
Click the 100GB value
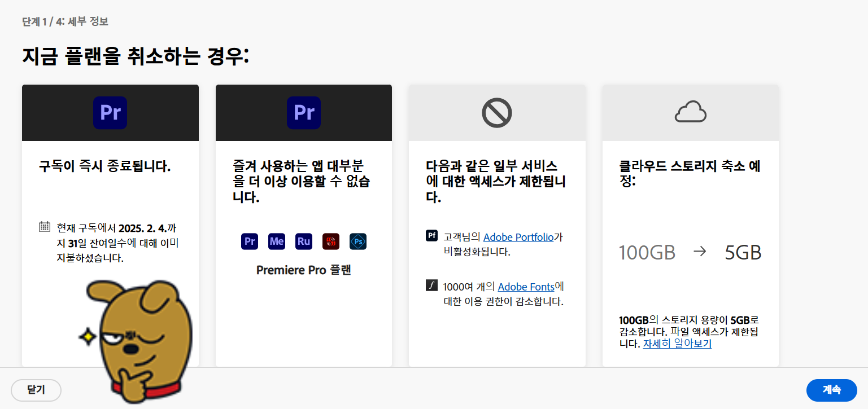tap(647, 252)
